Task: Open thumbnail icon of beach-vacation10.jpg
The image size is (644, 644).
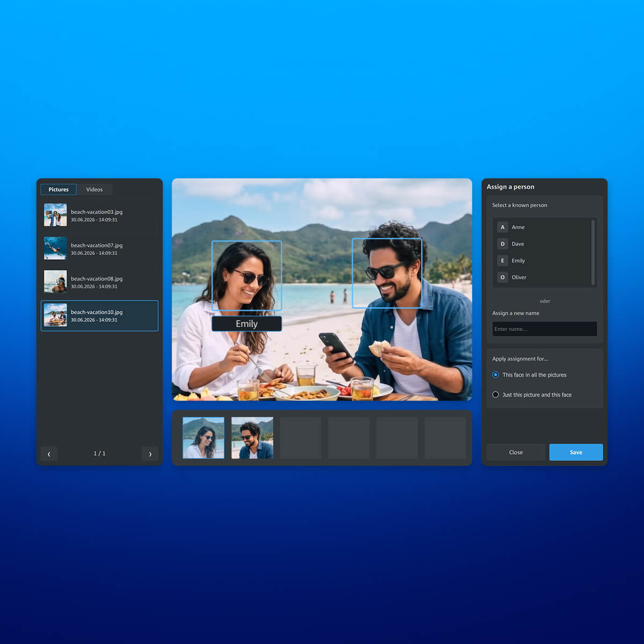Action: tap(55, 315)
